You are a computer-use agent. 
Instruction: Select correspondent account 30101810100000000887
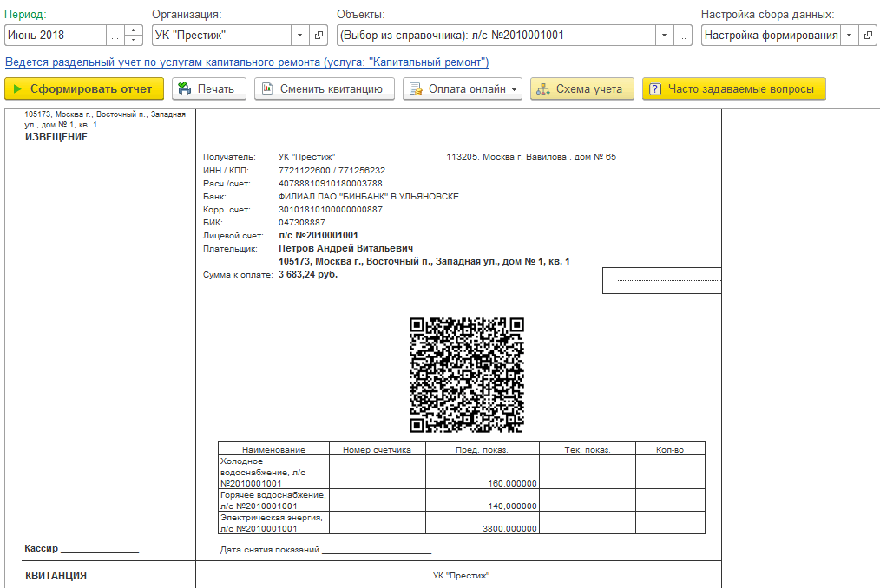point(331,209)
